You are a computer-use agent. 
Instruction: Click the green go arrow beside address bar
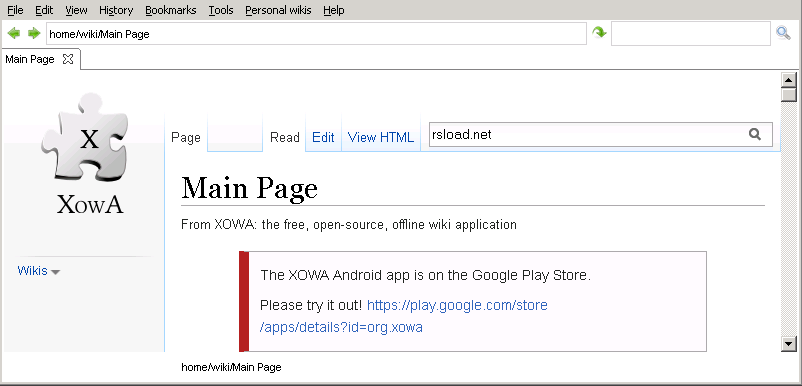click(599, 33)
